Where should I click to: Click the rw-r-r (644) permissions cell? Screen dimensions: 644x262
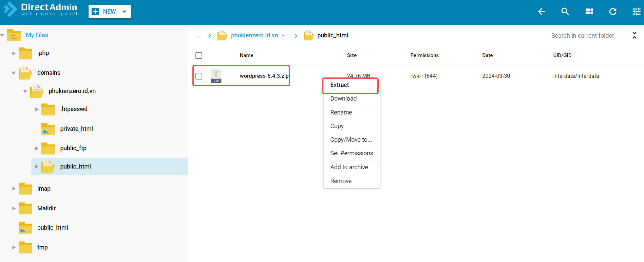(x=424, y=76)
